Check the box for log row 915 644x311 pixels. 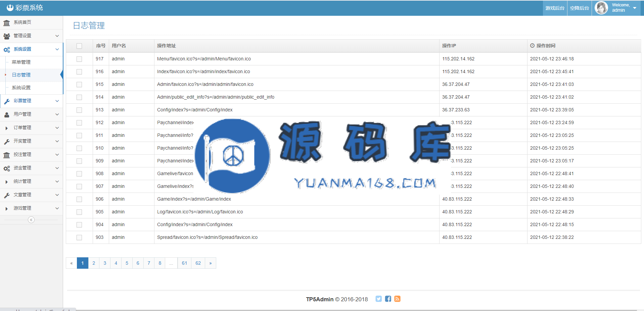79,85
